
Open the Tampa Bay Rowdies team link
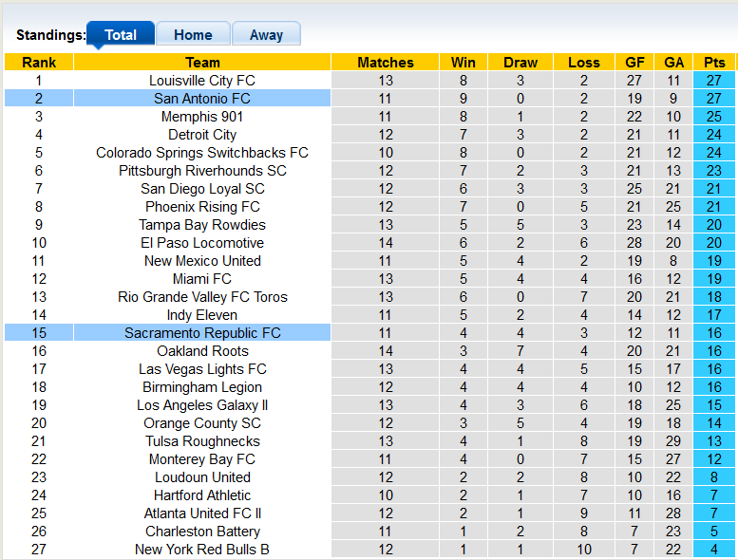pos(202,225)
